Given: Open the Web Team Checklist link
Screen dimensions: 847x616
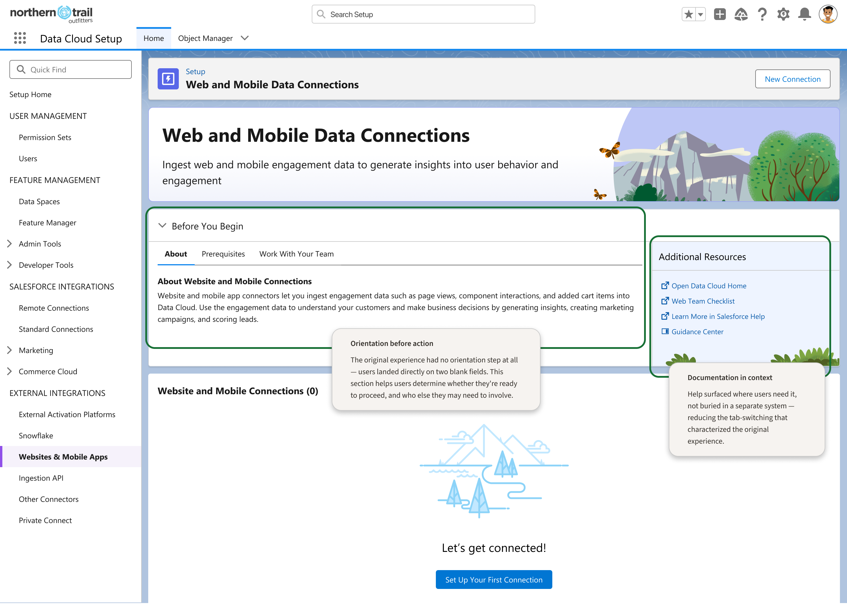Looking at the screenshot, I should [703, 301].
